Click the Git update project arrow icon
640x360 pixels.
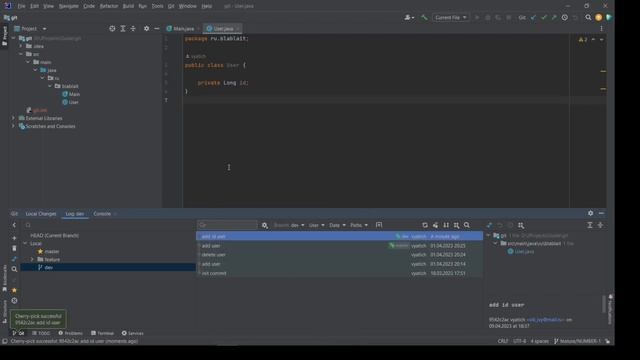[533, 18]
